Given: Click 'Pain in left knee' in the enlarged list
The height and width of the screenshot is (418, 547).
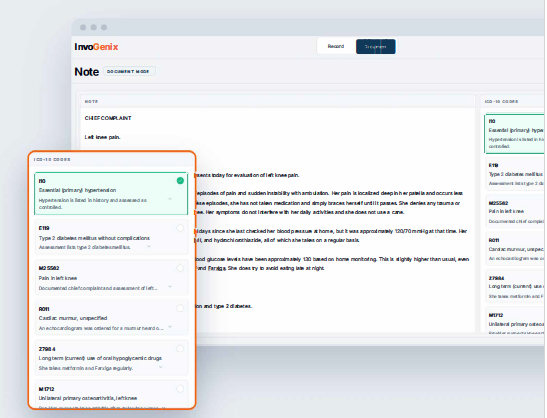Looking at the screenshot, I should (x=58, y=278).
